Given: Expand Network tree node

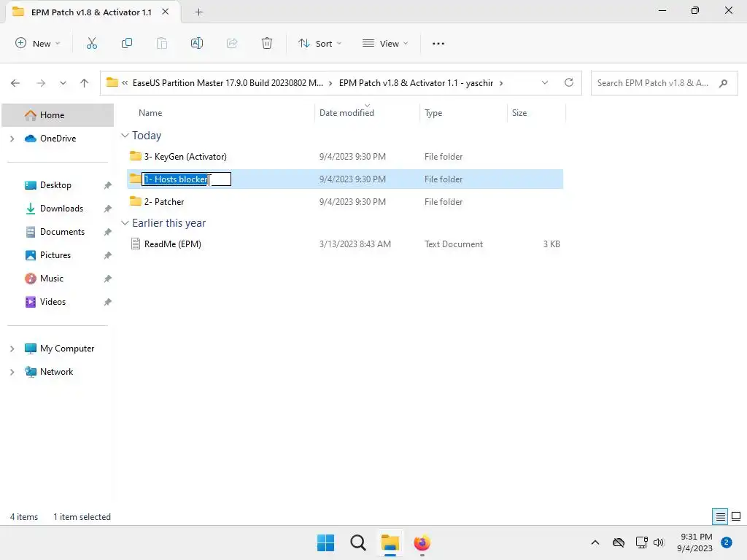Looking at the screenshot, I should coord(12,372).
